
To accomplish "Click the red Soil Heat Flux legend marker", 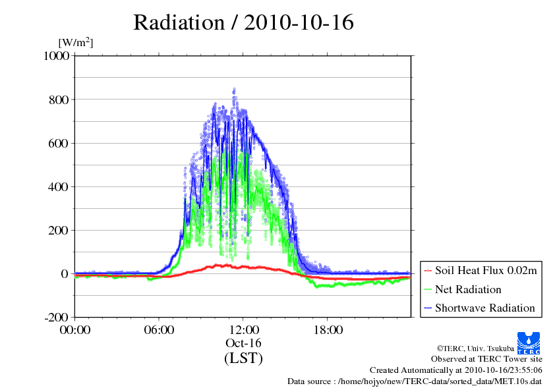I will click(428, 271).
